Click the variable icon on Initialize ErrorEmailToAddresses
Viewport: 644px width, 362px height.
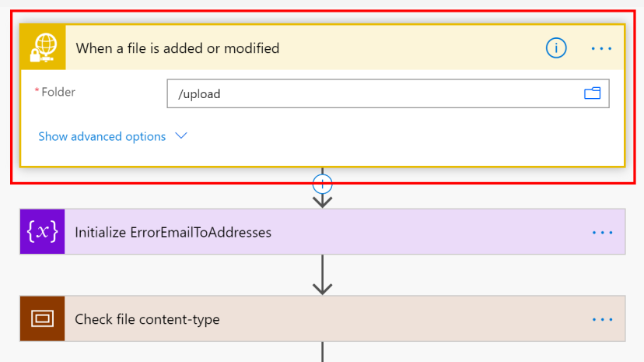point(43,232)
